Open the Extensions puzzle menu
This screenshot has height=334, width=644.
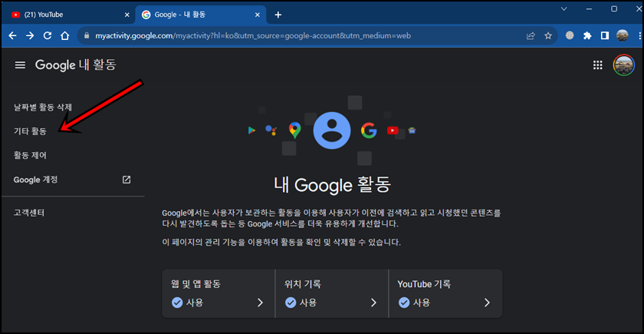click(587, 36)
